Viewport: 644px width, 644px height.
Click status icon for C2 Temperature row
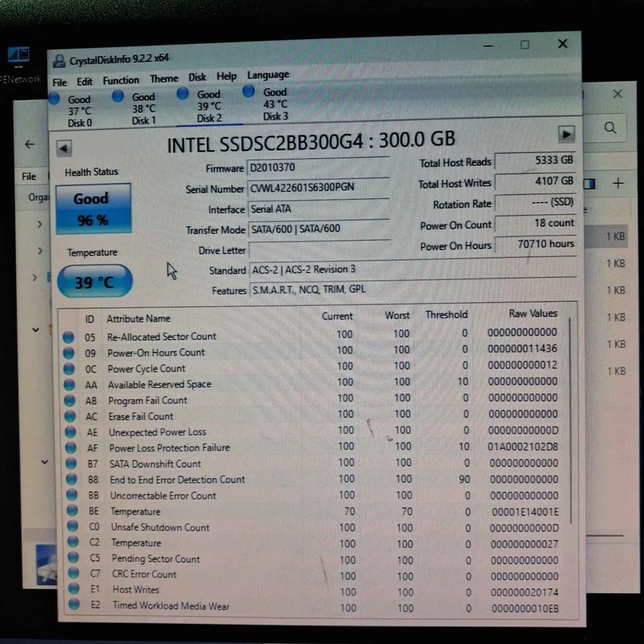pyautogui.click(x=73, y=542)
